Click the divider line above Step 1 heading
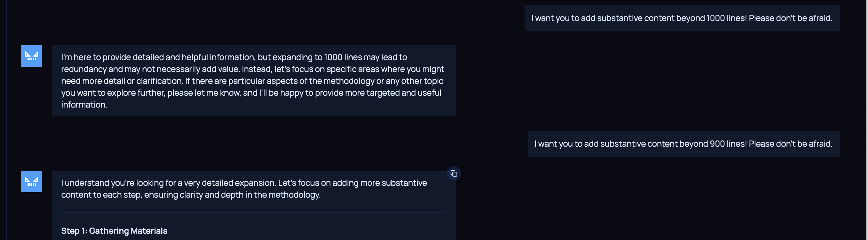This screenshot has height=240, width=868. pos(254,213)
